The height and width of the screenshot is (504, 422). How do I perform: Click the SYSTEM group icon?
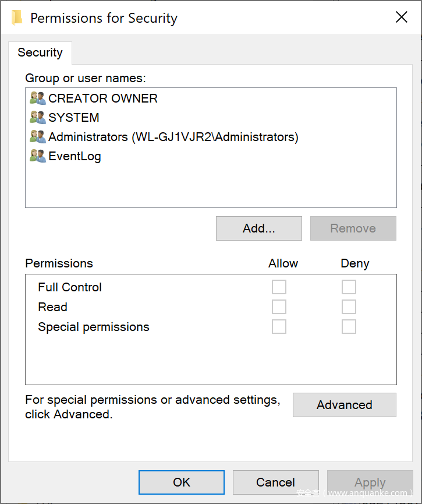point(38,118)
